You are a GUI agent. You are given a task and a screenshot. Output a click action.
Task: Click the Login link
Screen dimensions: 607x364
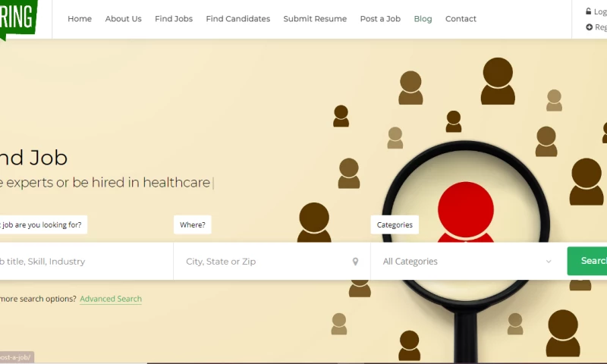600,11
